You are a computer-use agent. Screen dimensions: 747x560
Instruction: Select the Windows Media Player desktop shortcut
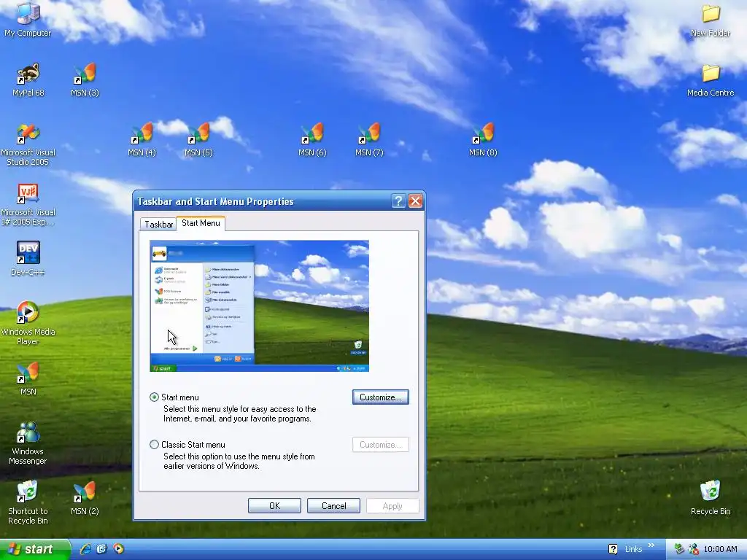[28, 322]
